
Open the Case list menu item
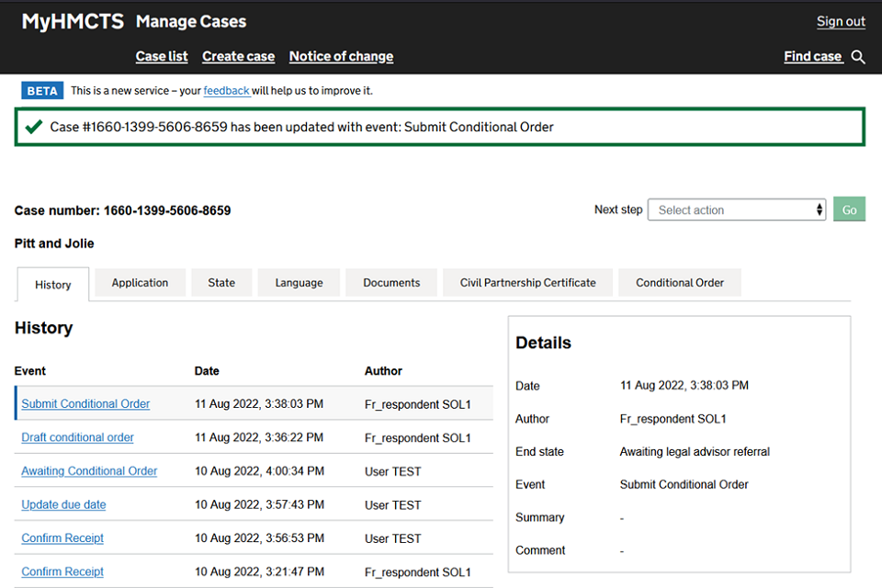[x=162, y=56]
